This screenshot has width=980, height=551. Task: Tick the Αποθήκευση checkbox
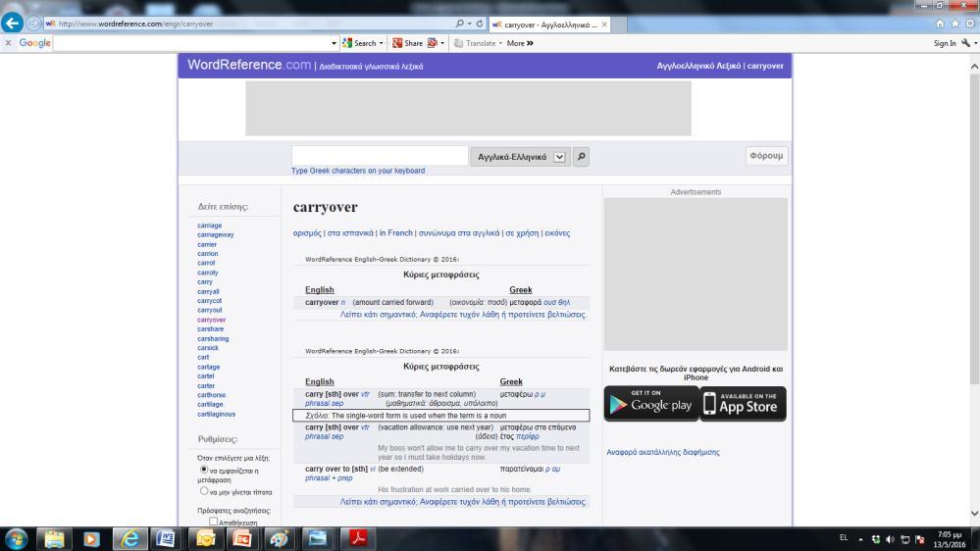click(213, 521)
